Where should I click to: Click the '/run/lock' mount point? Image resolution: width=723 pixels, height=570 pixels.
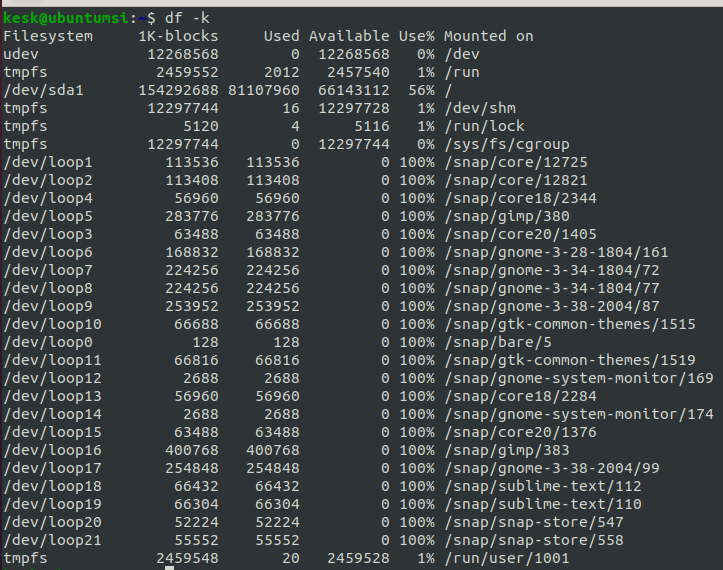click(485, 126)
